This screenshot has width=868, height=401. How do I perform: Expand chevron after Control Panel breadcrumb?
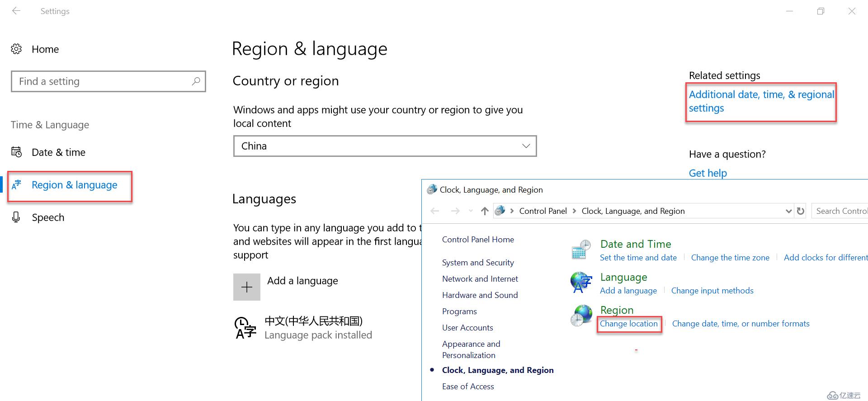coord(574,211)
